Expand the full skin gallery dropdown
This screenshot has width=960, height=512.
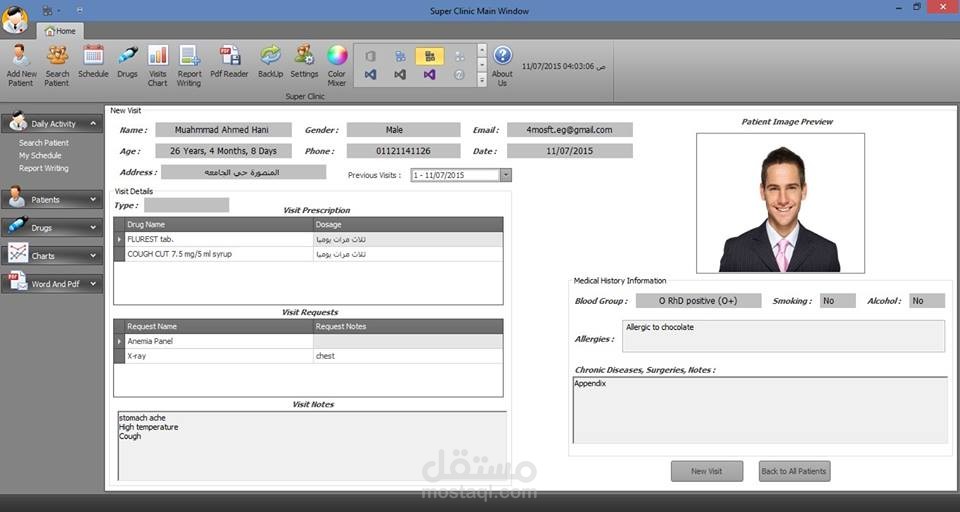pos(482,80)
